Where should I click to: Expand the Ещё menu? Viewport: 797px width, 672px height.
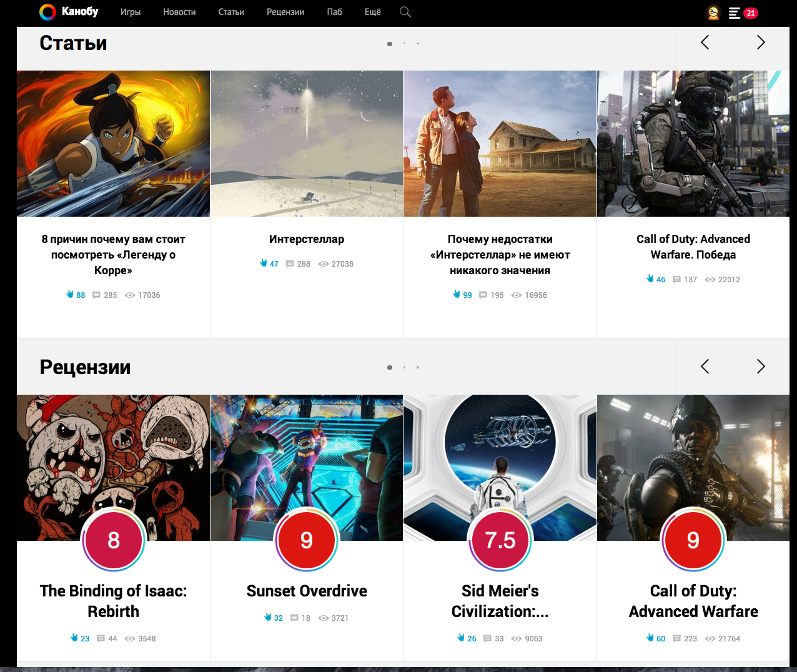(x=373, y=12)
